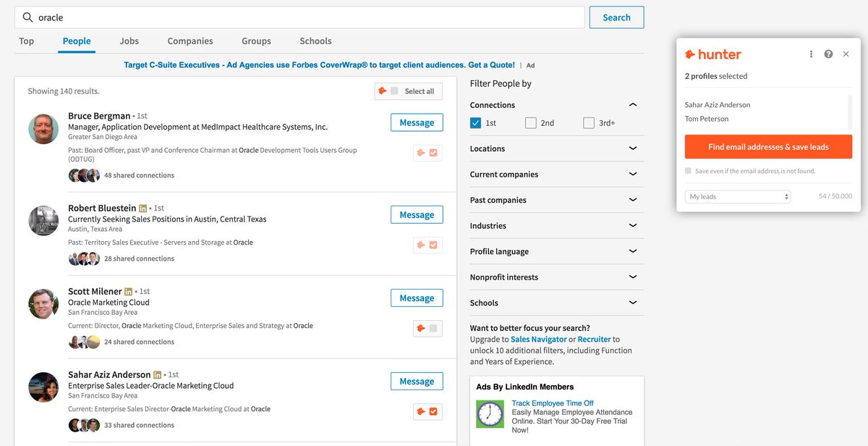
Task: Check the 3rd+ connections filter
Action: click(589, 123)
